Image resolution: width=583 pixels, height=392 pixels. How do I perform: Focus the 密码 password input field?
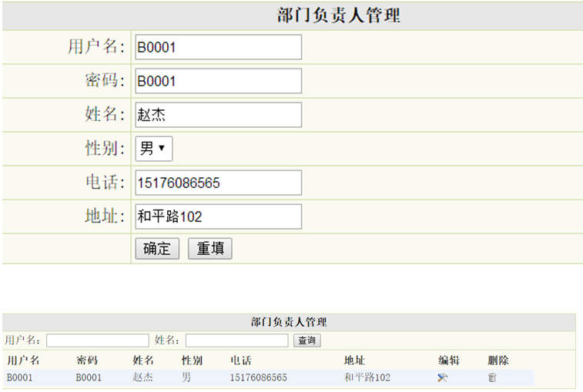coord(218,81)
